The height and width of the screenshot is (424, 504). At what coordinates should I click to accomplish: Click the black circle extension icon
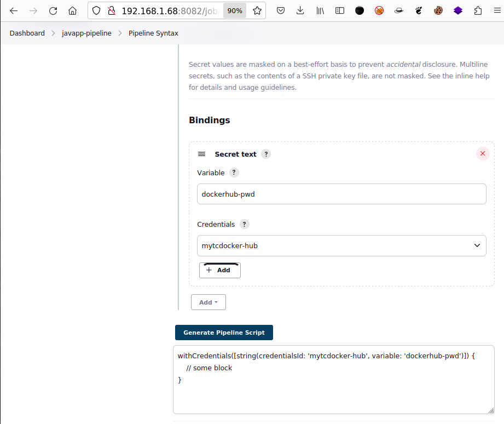pos(360,11)
